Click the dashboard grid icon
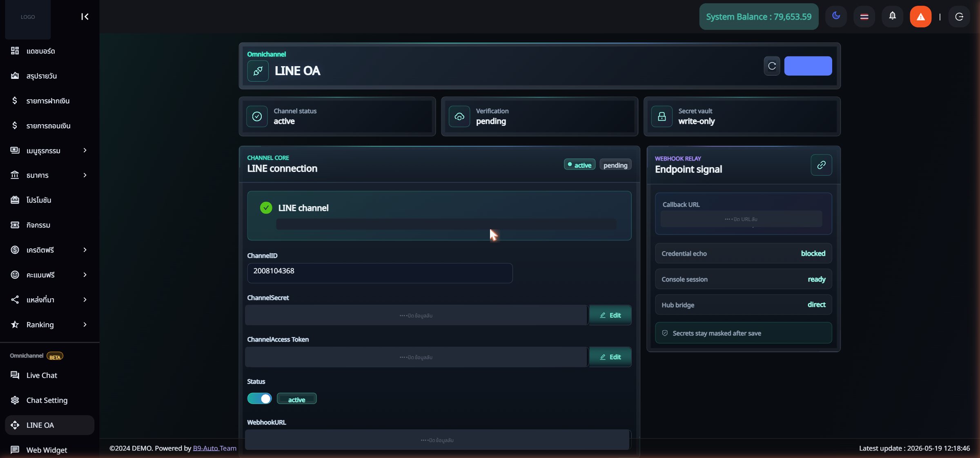The image size is (980, 458). click(x=15, y=51)
